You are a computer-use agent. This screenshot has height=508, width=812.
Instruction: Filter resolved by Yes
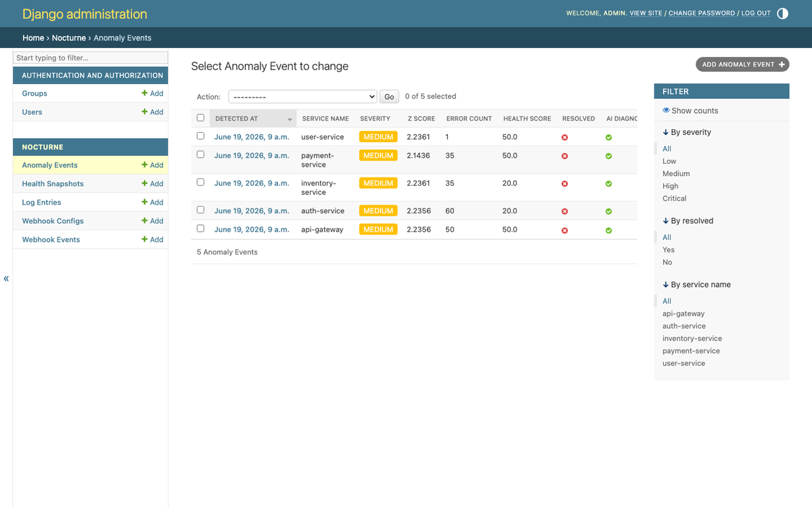(669, 250)
